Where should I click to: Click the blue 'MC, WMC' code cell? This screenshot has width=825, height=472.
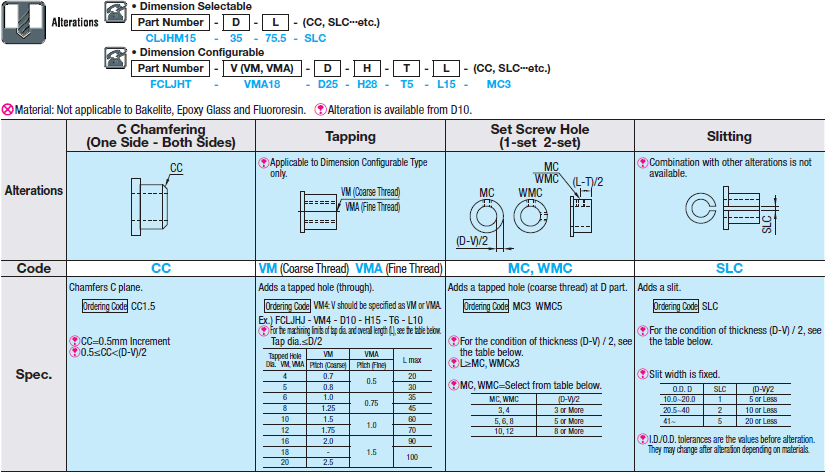click(540, 268)
